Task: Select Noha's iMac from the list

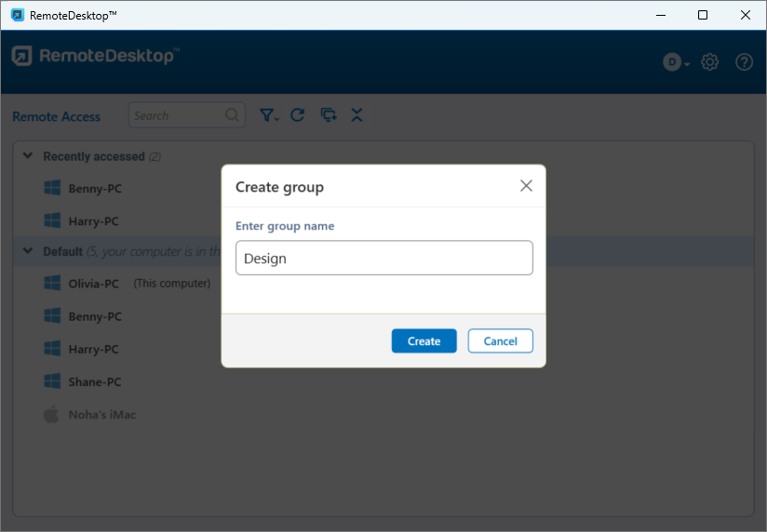Action: pyautogui.click(x=101, y=415)
